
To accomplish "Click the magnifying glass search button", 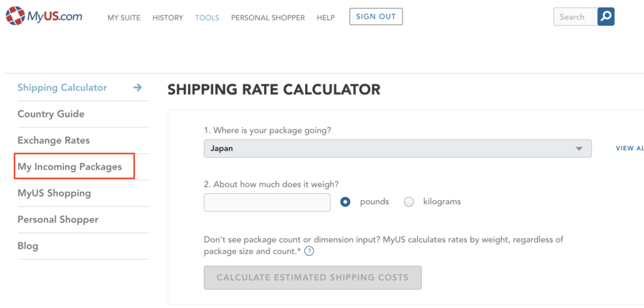I will [606, 16].
